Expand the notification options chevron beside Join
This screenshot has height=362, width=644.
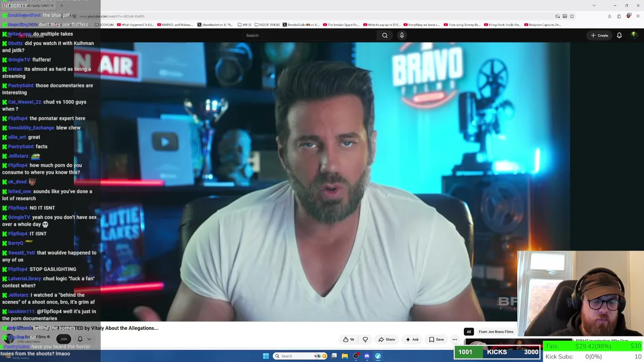89,339
